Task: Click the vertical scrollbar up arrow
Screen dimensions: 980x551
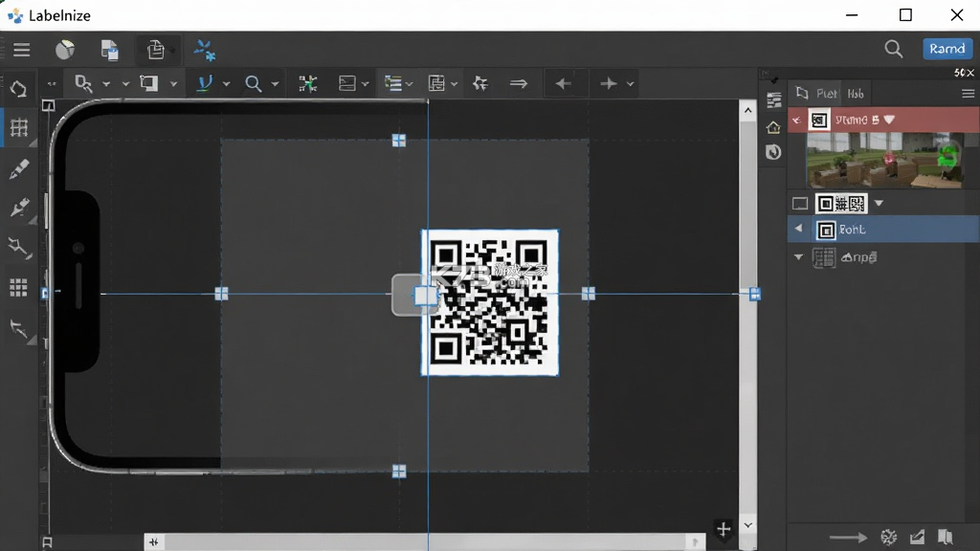Action: pyautogui.click(x=748, y=111)
